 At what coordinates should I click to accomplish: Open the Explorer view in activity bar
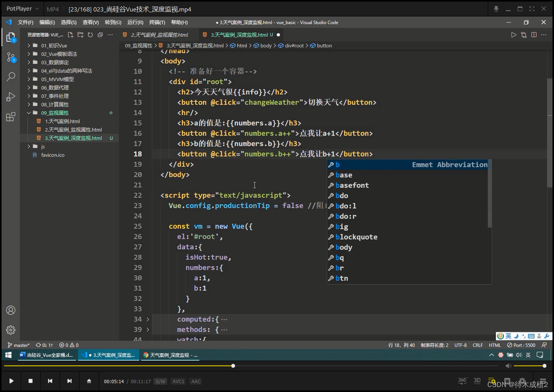pyautogui.click(x=11, y=37)
